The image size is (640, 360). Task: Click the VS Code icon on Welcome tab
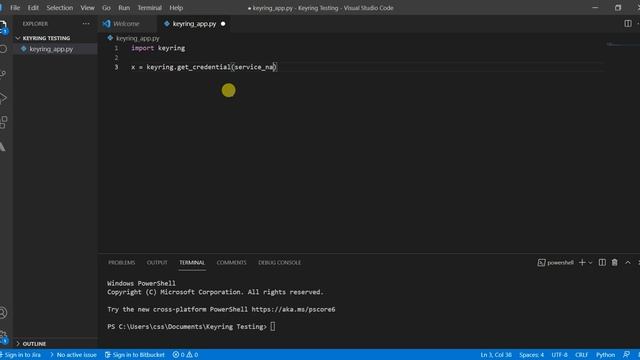[107, 24]
